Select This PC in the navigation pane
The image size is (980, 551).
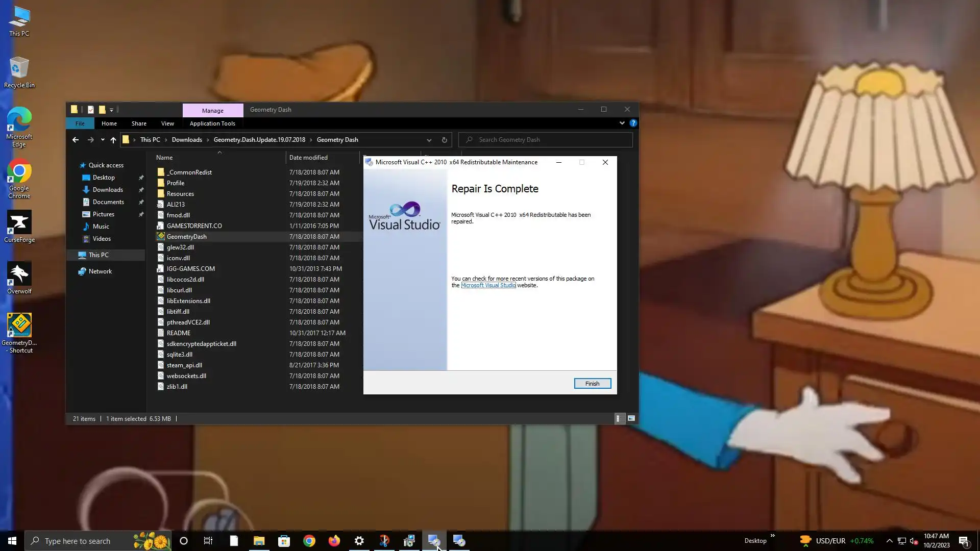click(99, 255)
